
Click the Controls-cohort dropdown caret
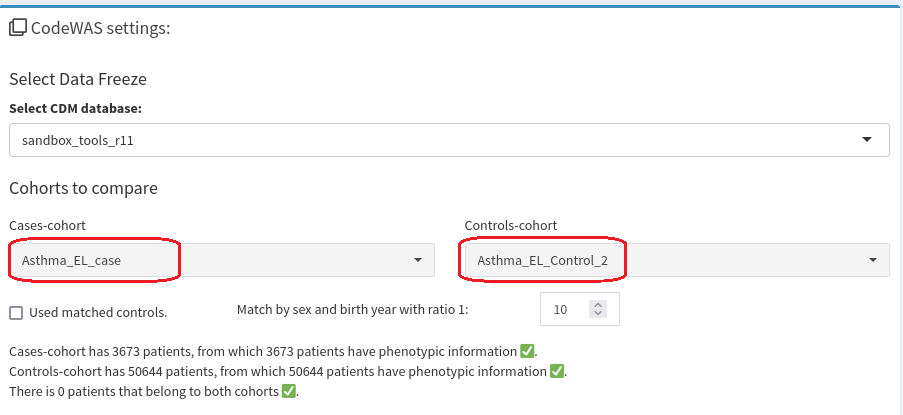tap(873, 260)
